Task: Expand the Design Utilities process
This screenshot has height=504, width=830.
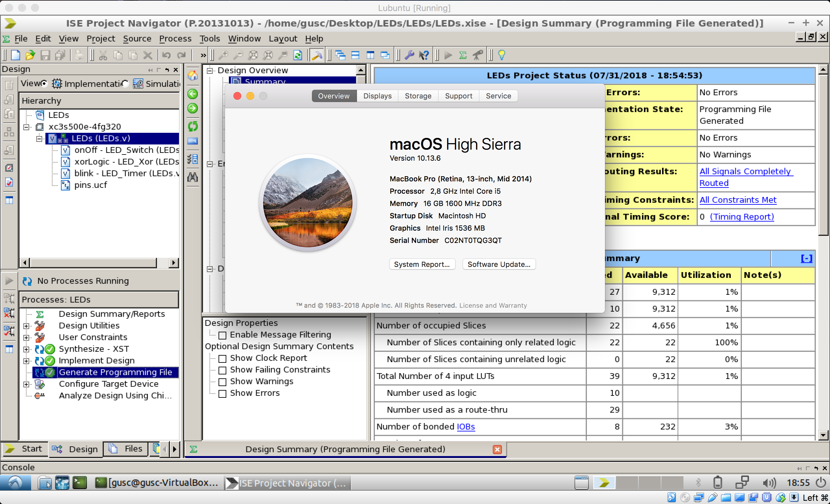Action: [x=26, y=326]
